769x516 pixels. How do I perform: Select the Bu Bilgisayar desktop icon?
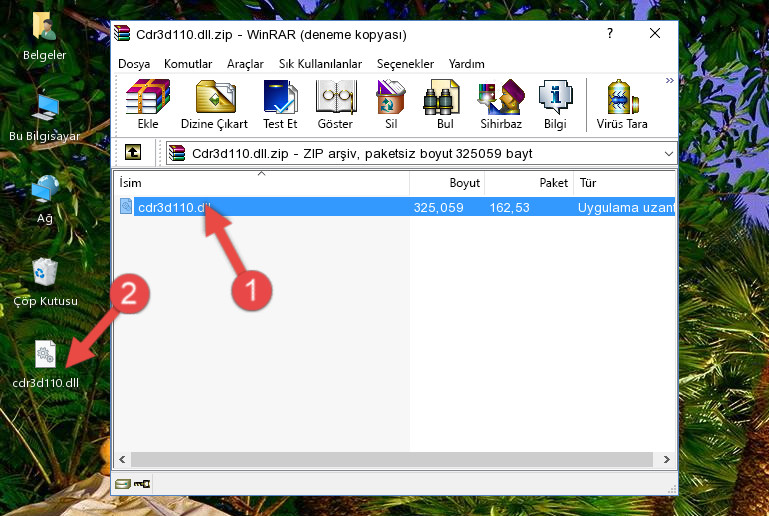click(x=45, y=117)
